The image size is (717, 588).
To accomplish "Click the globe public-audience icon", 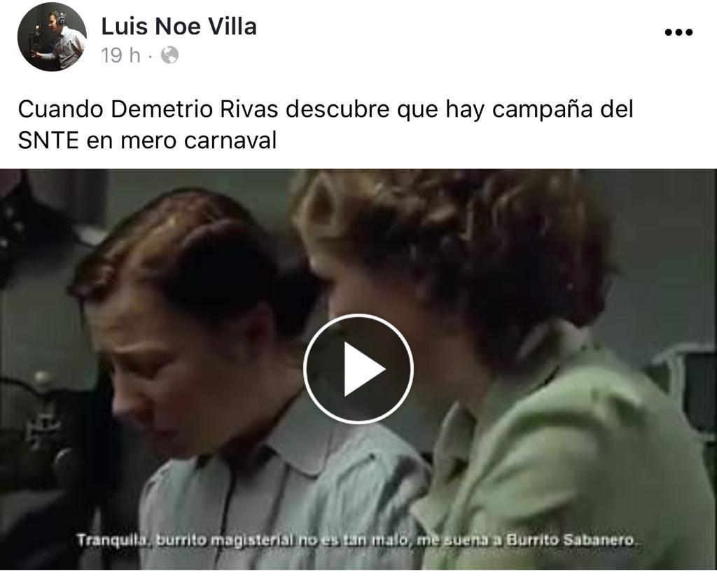I will click(169, 55).
